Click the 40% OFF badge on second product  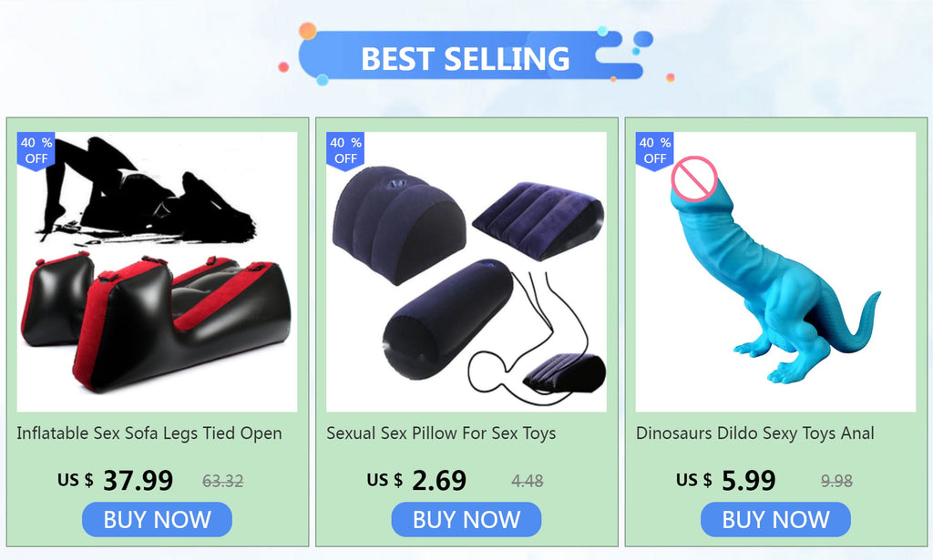click(345, 151)
